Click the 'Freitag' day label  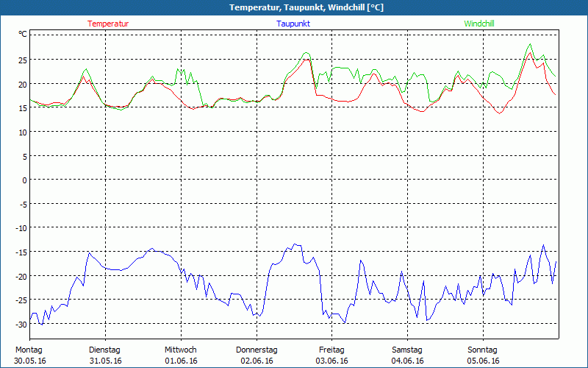coord(332,350)
